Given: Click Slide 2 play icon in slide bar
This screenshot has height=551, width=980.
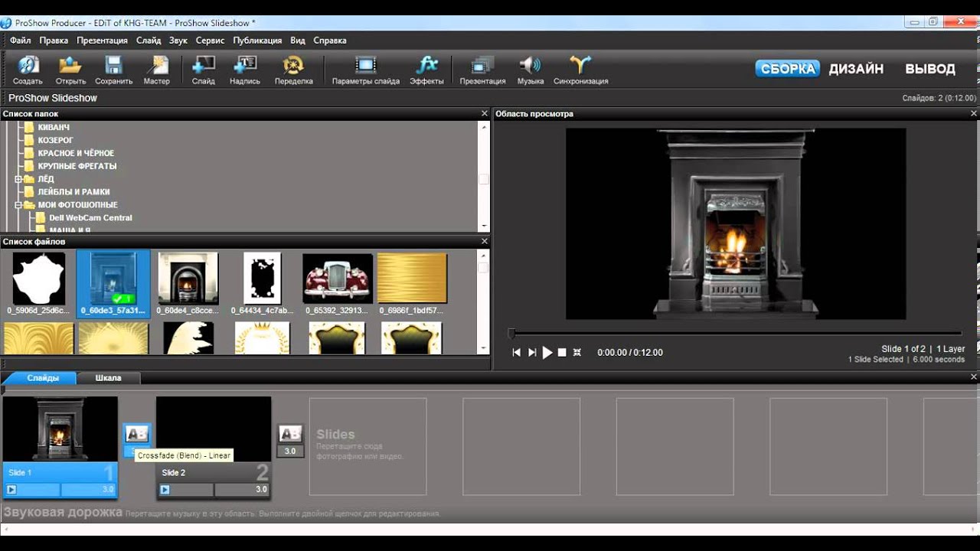Looking at the screenshot, I should [x=165, y=490].
